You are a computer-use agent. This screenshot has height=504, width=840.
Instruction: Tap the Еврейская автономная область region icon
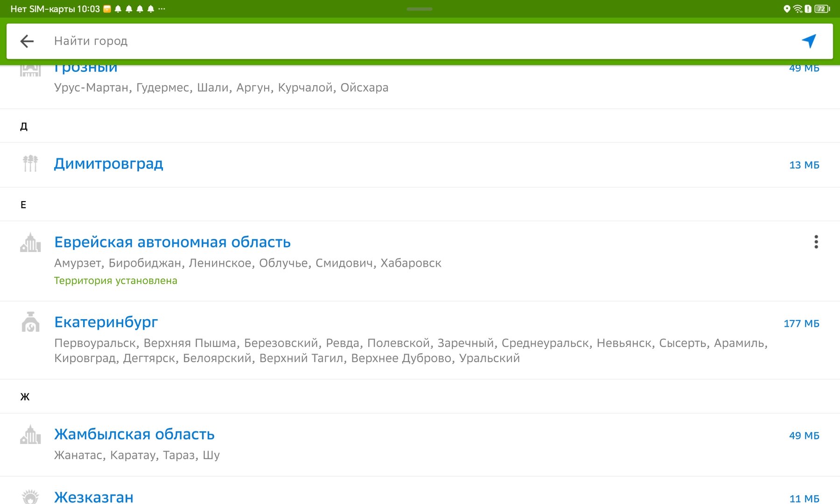30,243
